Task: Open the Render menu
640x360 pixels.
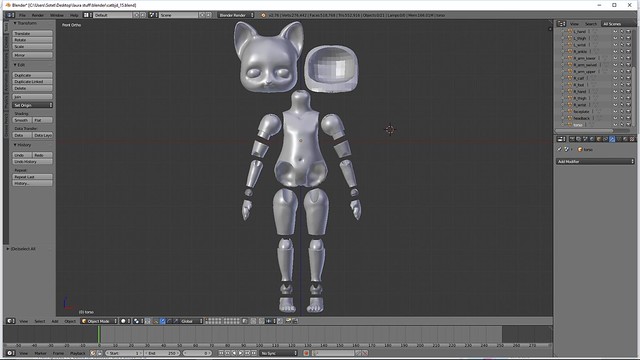Action: 38,15
